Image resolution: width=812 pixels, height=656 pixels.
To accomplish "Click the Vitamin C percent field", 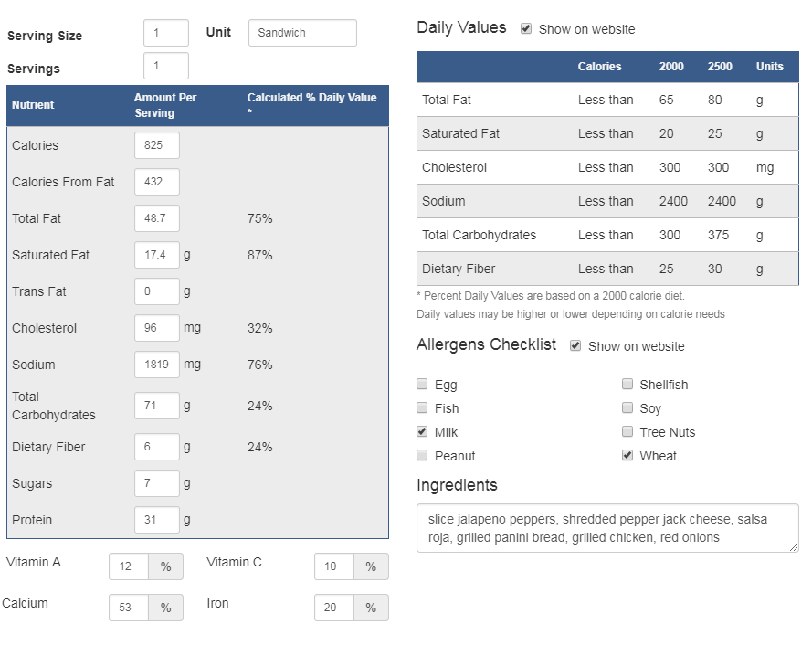I will point(333,566).
